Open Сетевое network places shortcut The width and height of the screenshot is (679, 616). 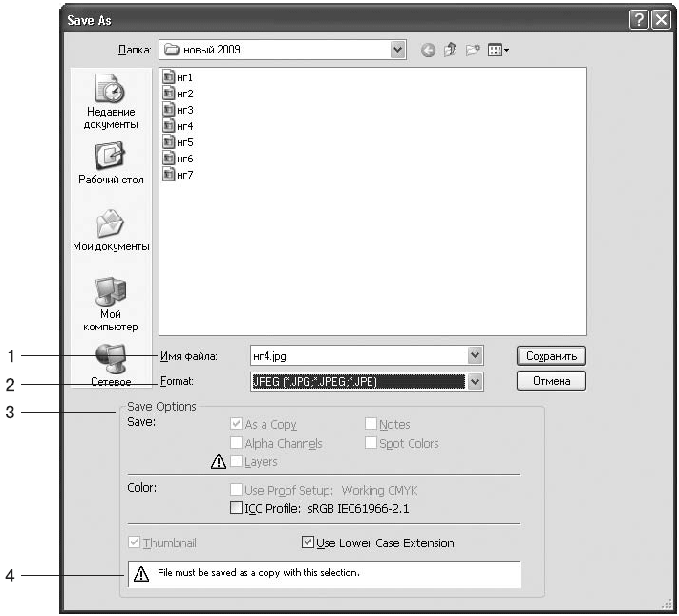tap(111, 365)
